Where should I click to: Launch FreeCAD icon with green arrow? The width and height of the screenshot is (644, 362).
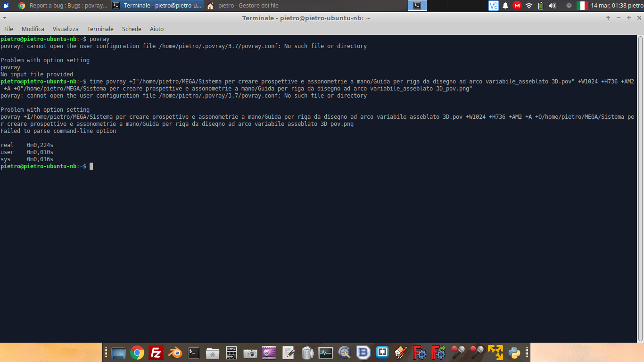coord(439,353)
